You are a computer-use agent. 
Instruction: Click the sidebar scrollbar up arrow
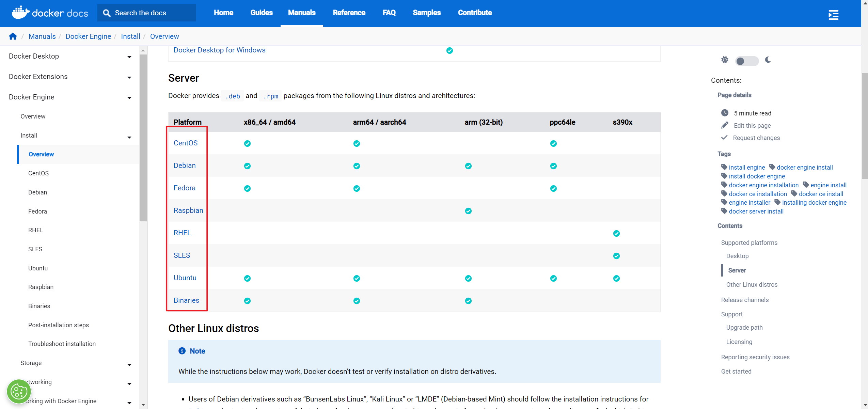point(143,50)
